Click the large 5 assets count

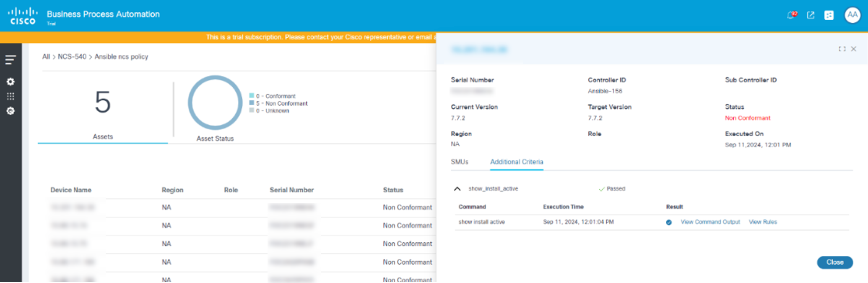coord(103,102)
